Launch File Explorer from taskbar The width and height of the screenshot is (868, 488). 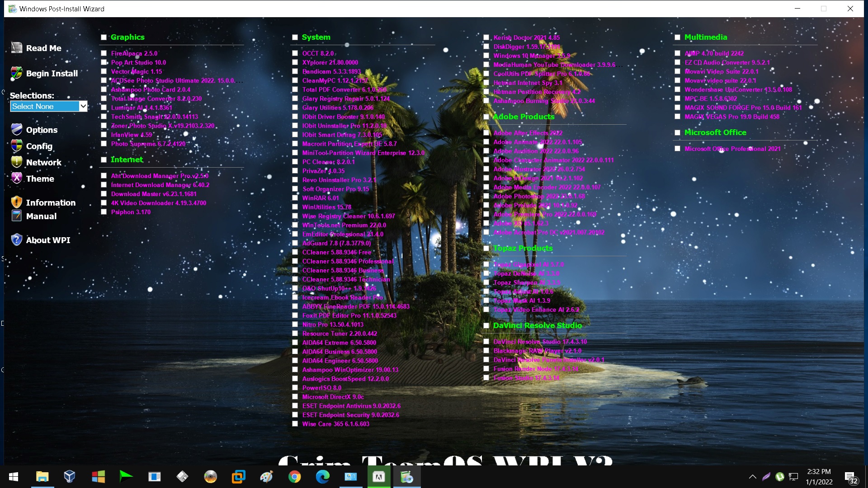(42, 477)
